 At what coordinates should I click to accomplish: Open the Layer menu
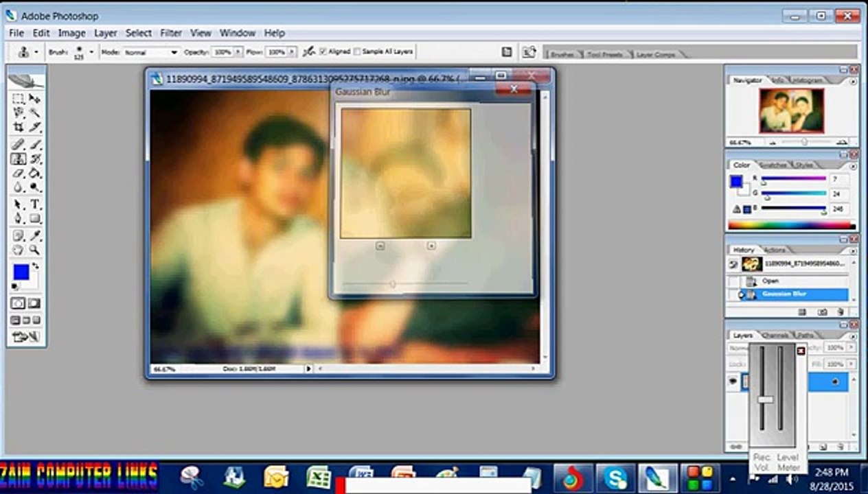coord(106,33)
